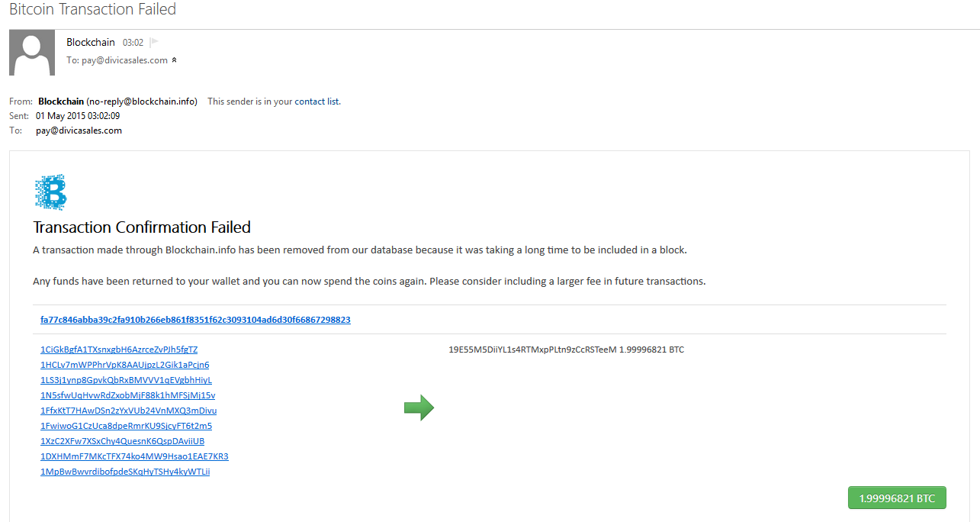Click the blue Blockchain logo
The height and width of the screenshot is (522, 980).
pyautogui.click(x=51, y=192)
